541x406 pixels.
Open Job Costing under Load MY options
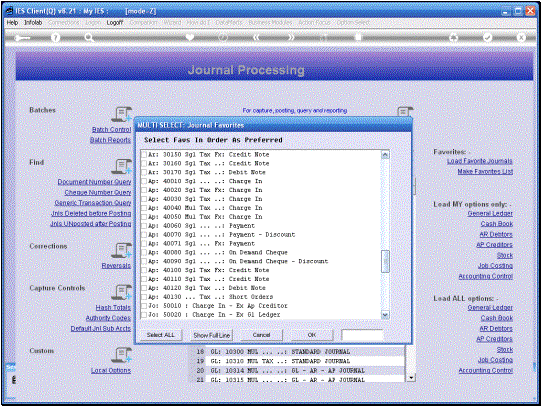tap(495, 266)
